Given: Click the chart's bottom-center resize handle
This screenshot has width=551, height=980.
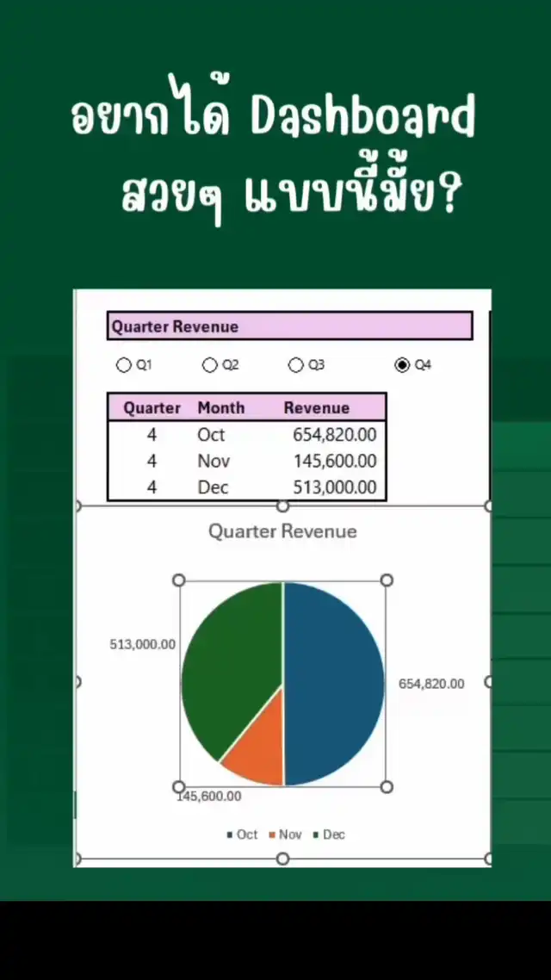Looking at the screenshot, I should (x=282, y=859).
